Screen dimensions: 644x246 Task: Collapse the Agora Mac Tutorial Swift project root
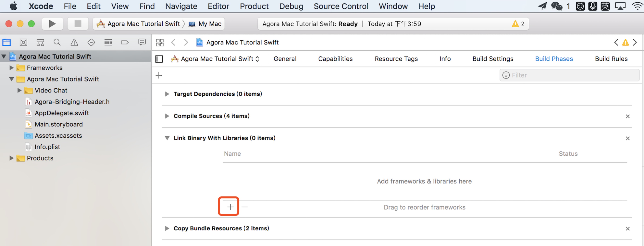pyautogui.click(x=4, y=56)
